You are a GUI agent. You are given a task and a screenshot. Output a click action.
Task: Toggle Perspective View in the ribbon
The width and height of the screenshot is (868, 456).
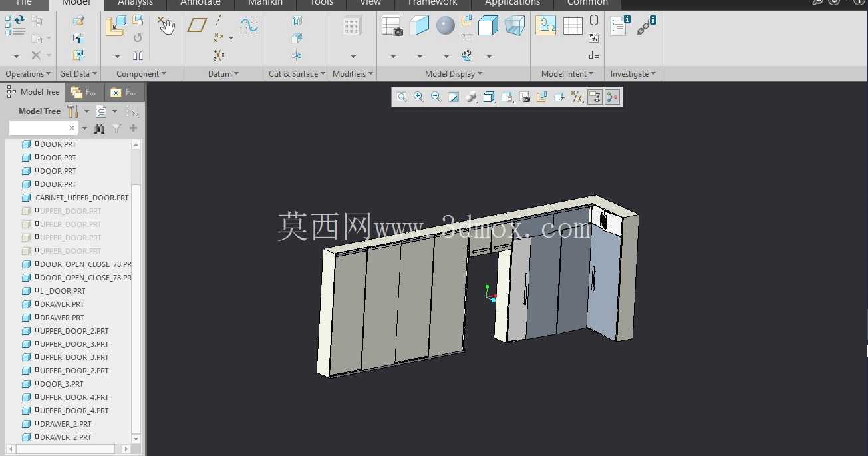(x=515, y=26)
